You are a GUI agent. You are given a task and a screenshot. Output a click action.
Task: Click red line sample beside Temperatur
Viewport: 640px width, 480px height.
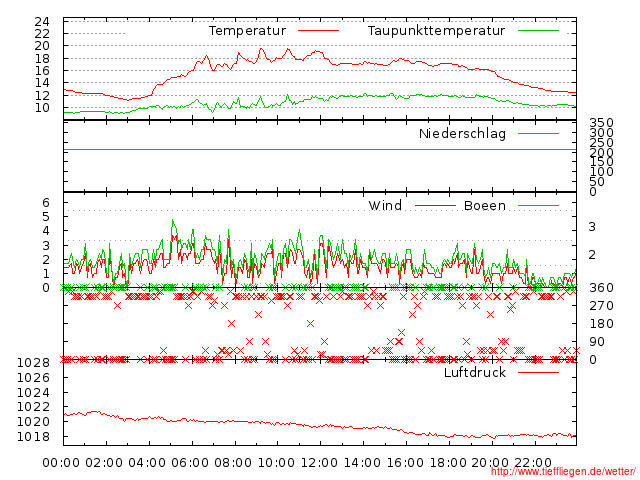[x=318, y=31]
